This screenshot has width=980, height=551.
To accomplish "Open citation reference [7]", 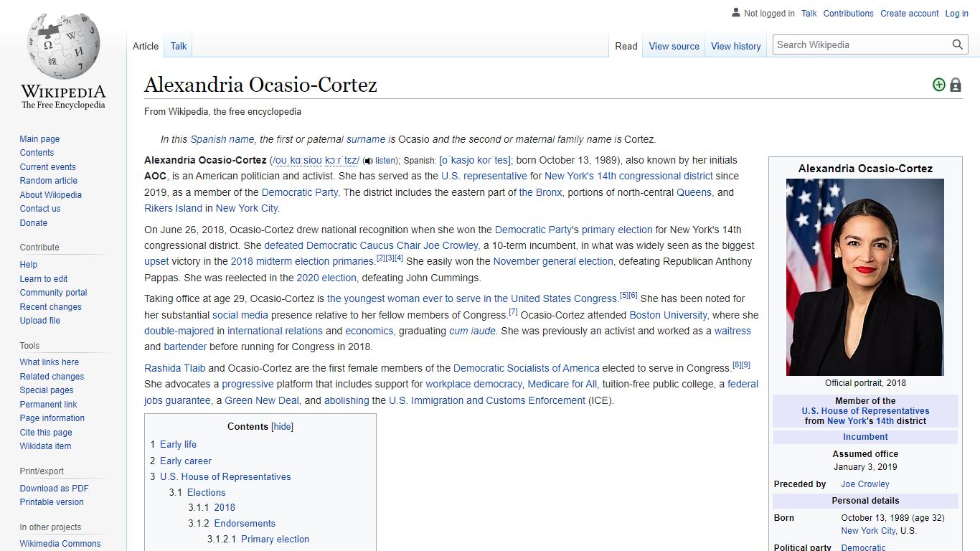I will tap(513, 312).
